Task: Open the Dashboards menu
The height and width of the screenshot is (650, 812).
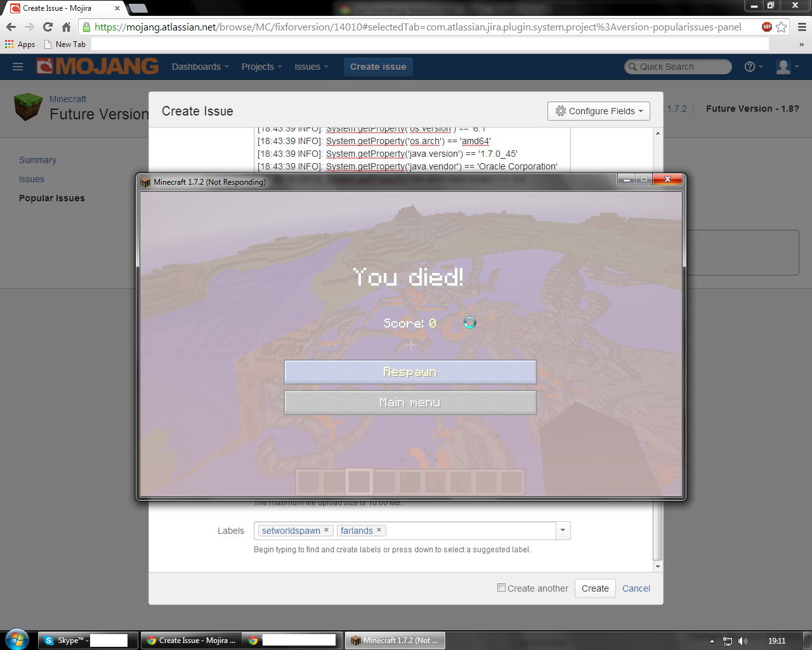Action: tap(200, 67)
